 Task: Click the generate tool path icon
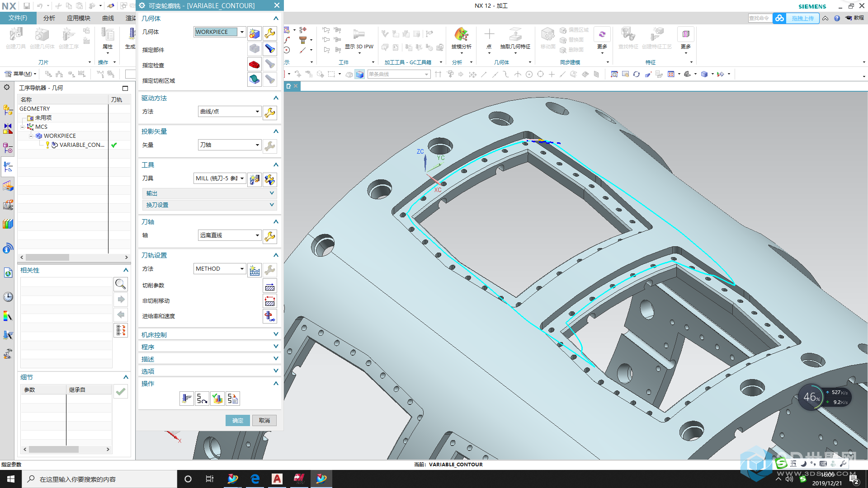pyautogui.click(x=186, y=399)
